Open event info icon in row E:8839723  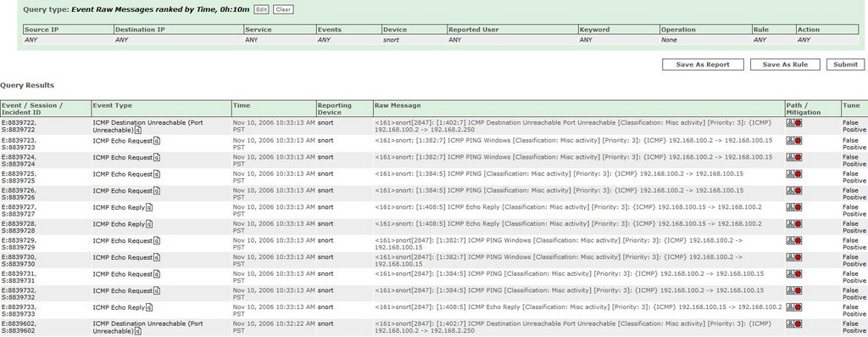157,141
